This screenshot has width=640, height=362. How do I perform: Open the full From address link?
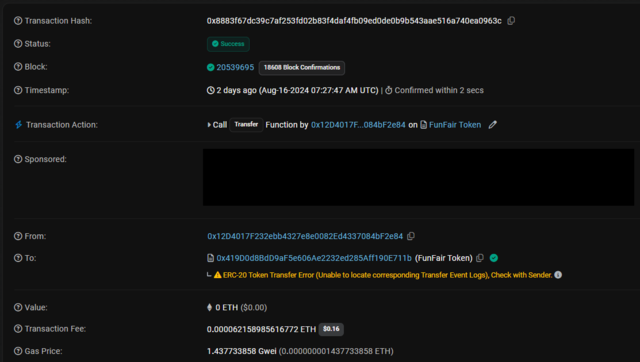point(305,236)
